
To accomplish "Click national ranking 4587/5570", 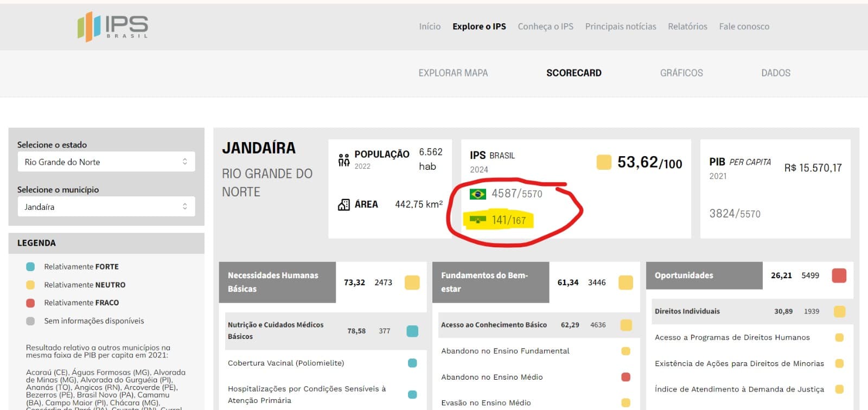I will pyautogui.click(x=517, y=194).
